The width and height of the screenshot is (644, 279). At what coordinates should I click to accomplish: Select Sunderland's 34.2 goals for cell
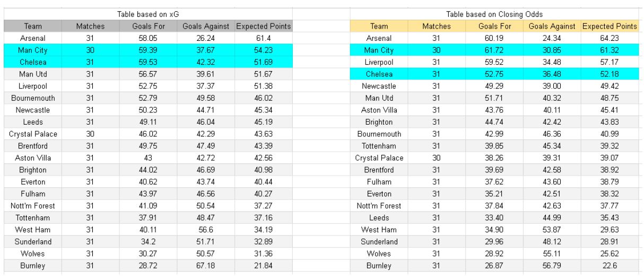pyautogui.click(x=149, y=242)
